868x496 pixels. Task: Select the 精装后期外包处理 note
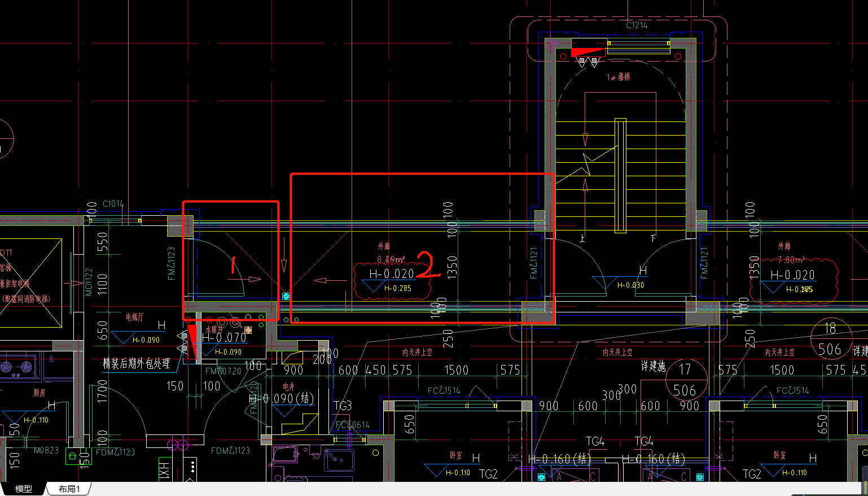point(136,364)
